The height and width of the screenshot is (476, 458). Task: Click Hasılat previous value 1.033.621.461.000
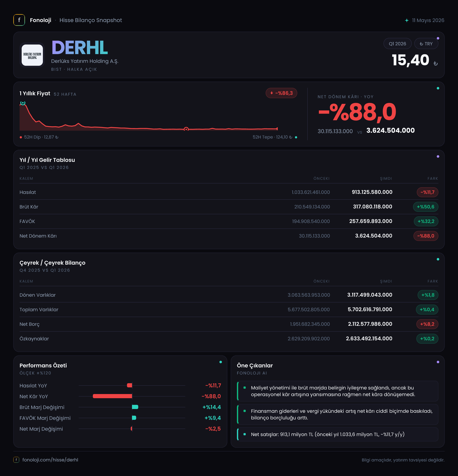(x=311, y=192)
